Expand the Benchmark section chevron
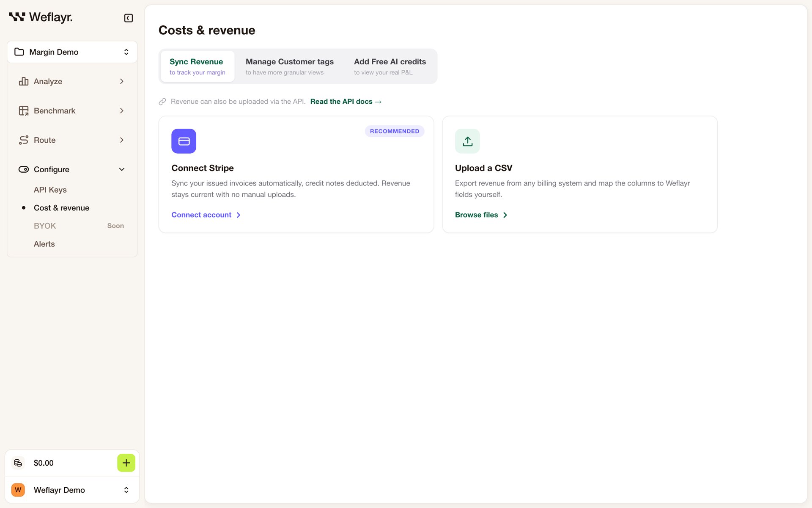812x508 pixels. point(122,110)
